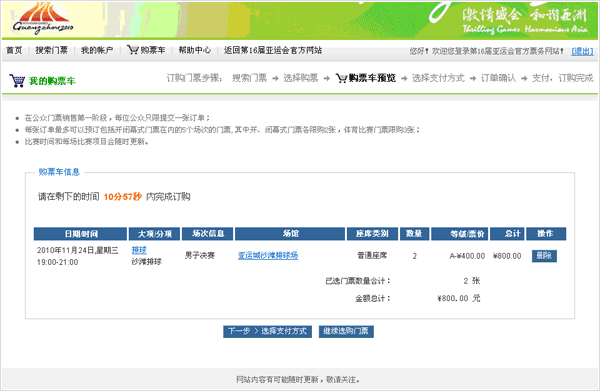The width and height of the screenshot is (600, 391).
Task: Click 下一步 > 选择支付方式 button
Action: point(267,331)
